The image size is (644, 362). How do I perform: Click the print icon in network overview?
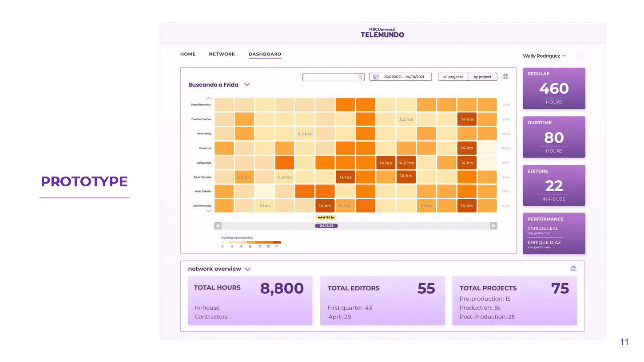[573, 268]
